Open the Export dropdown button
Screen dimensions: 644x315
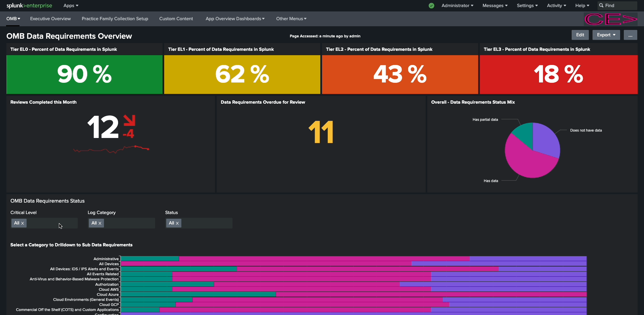(x=606, y=35)
